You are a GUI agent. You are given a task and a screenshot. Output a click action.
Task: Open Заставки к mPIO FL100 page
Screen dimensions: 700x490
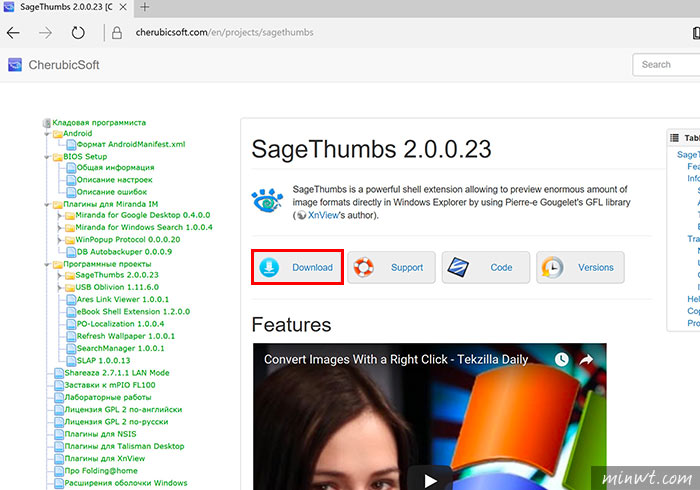click(x=110, y=385)
